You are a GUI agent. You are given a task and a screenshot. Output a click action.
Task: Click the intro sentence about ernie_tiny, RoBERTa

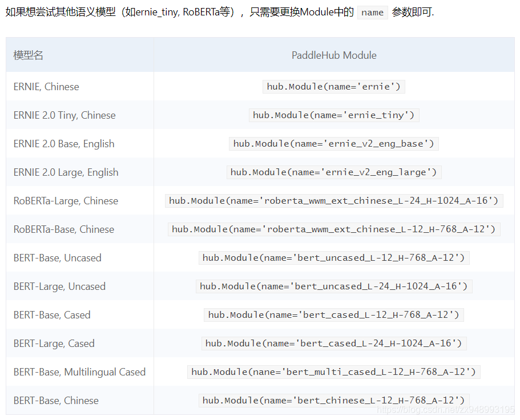point(220,12)
